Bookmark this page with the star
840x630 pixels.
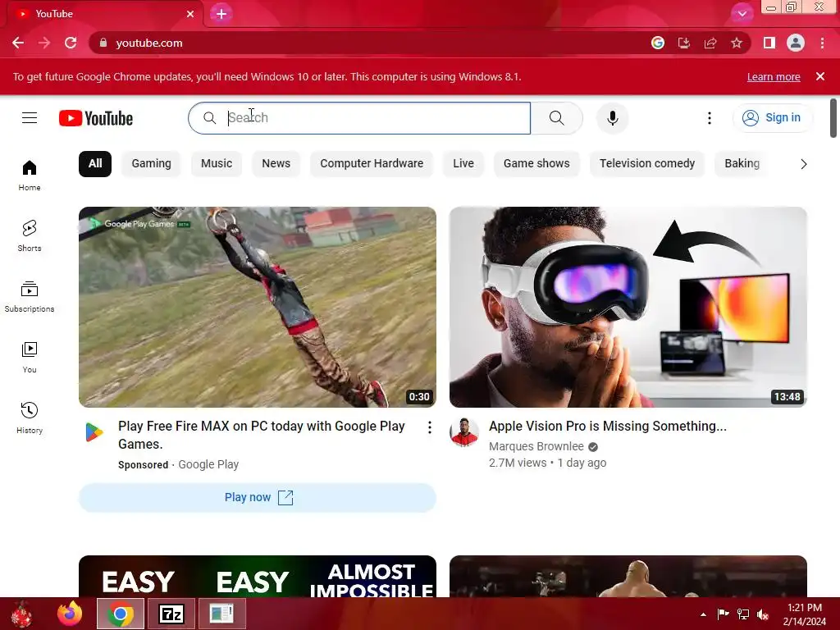(x=737, y=43)
